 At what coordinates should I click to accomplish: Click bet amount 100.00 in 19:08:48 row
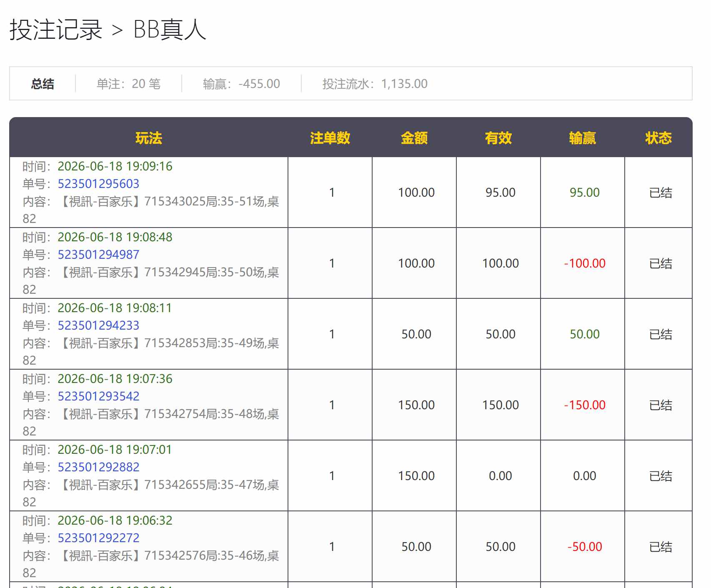tap(416, 263)
